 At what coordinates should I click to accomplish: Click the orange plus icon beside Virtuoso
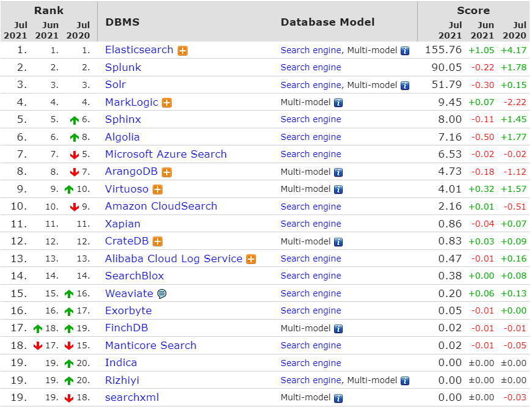pos(158,189)
